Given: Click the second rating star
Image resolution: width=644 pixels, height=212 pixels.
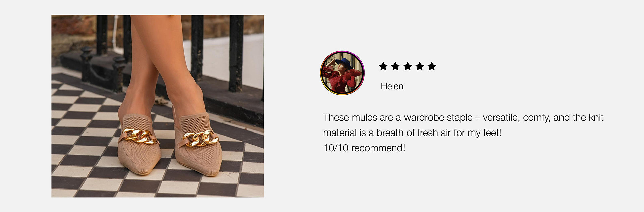Looking at the screenshot, I should pos(395,66).
